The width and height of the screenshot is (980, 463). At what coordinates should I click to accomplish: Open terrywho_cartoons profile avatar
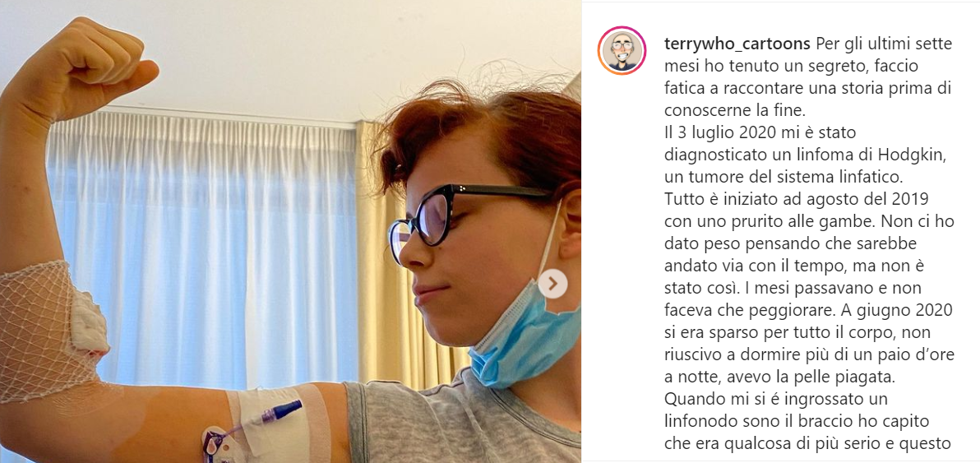point(622,51)
